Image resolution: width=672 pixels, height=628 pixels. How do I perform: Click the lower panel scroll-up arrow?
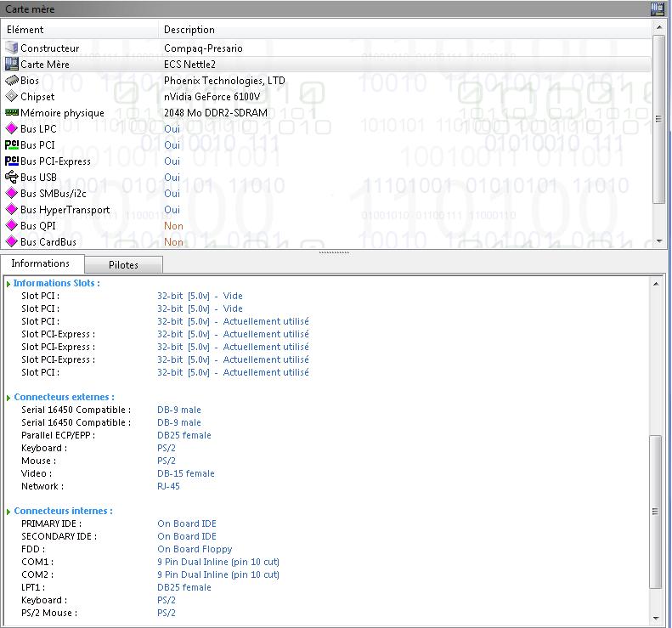[656, 284]
